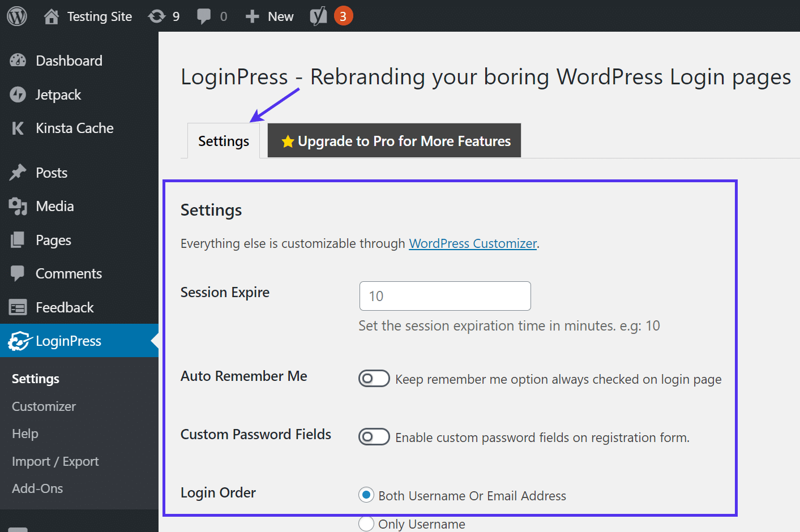Select the Only Username radio button
Image resolution: width=800 pixels, height=532 pixels.
tap(366, 524)
